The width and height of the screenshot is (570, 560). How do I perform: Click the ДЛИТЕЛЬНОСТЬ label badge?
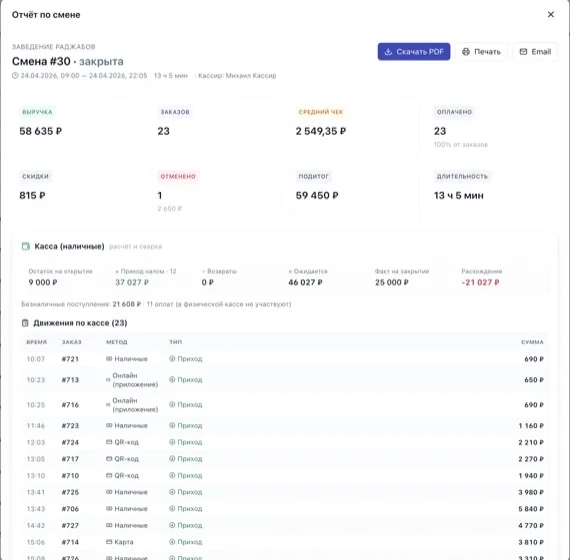(462, 176)
